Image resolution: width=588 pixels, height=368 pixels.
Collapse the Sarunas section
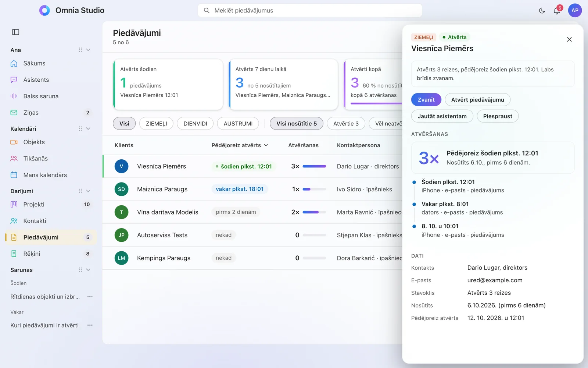click(x=88, y=270)
